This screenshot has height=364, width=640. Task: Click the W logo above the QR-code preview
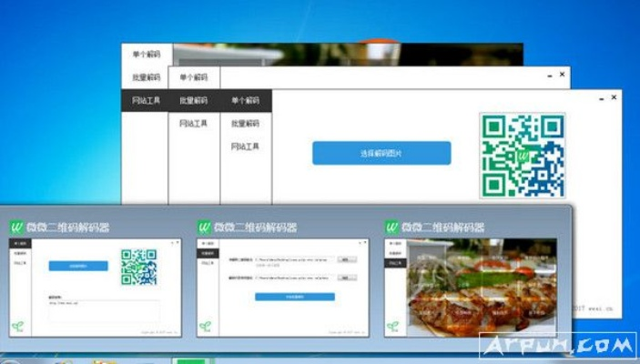[16, 227]
